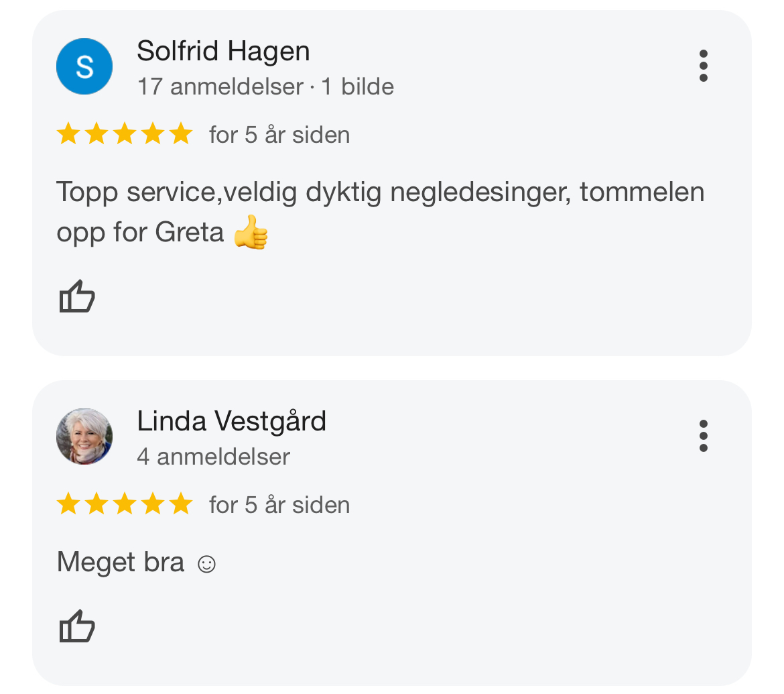Click the first star in Solfrid Hagen's rating
This screenshot has height=694, width=784.
point(68,134)
